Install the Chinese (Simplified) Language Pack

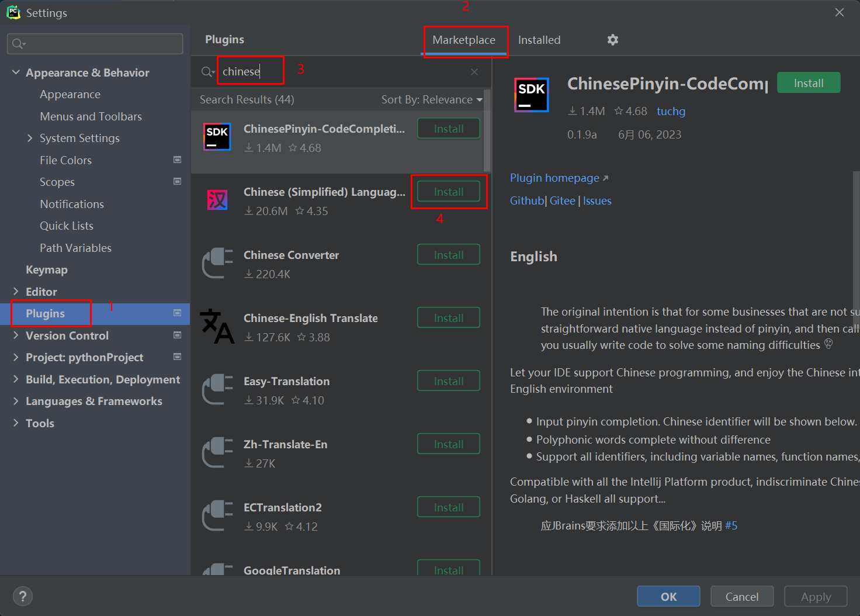pos(448,192)
